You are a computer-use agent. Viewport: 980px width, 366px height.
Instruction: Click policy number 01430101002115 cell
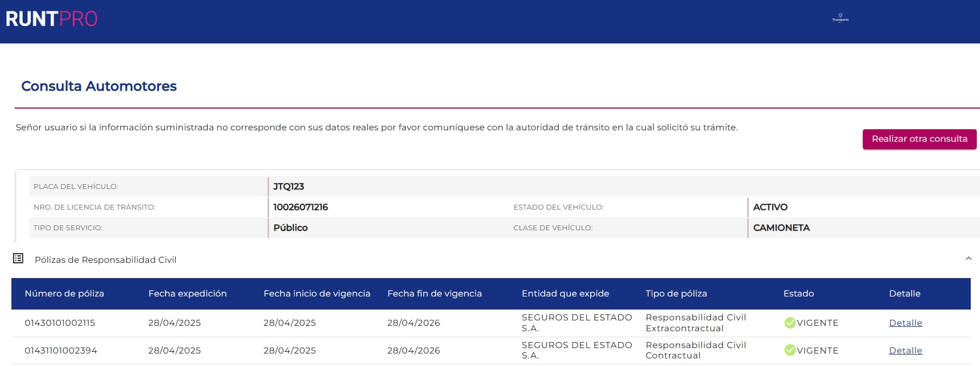60,323
